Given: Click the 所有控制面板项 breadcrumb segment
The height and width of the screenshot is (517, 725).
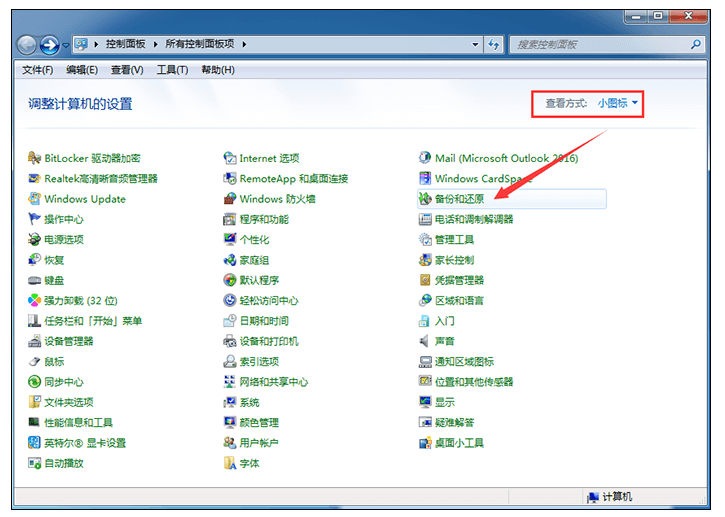Looking at the screenshot, I should pos(200,44).
